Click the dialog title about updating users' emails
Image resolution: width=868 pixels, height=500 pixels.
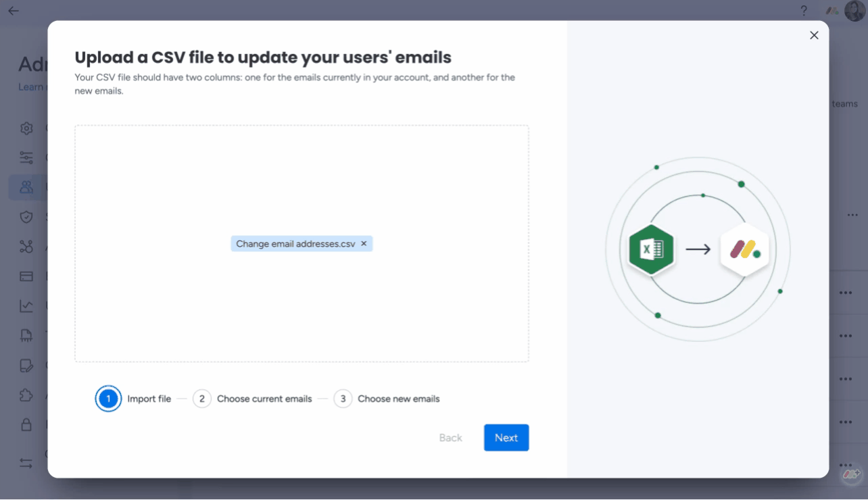coord(263,57)
